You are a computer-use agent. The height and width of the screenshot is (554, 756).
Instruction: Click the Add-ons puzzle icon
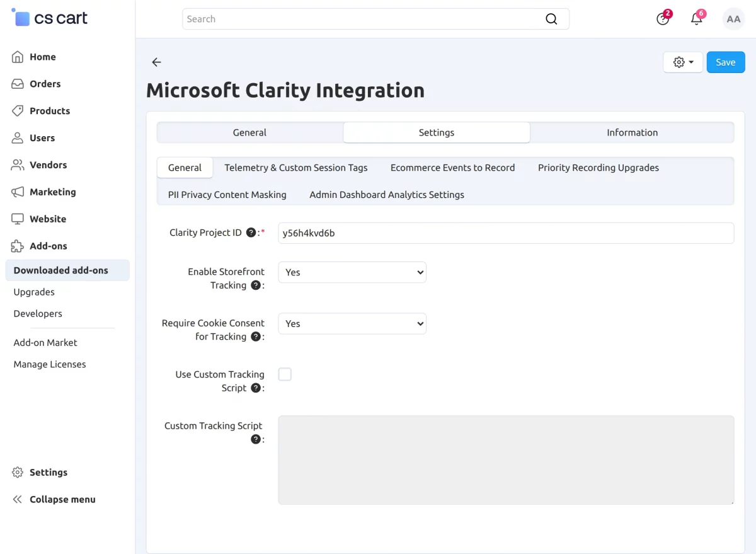coord(18,246)
